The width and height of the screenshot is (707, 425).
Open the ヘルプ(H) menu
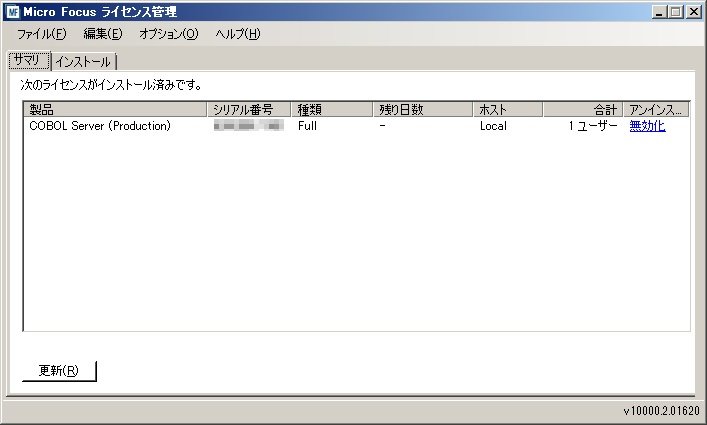(x=238, y=34)
